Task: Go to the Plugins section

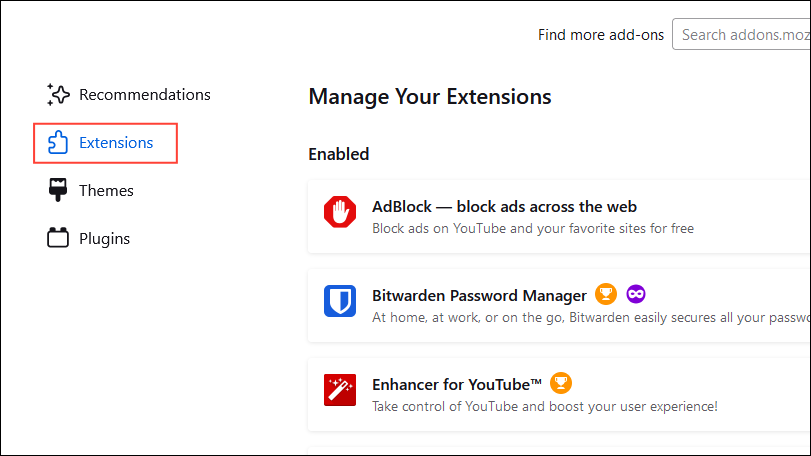Action: click(105, 238)
